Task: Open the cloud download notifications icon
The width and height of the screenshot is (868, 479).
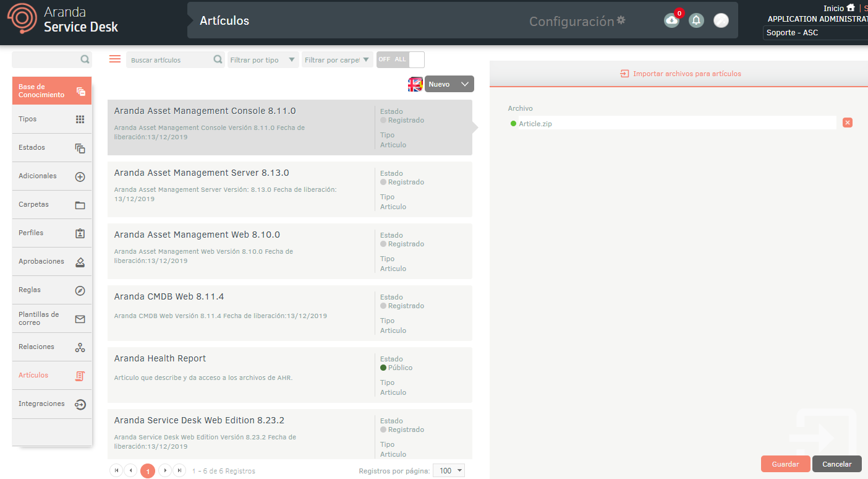Action: coord(671,20)
